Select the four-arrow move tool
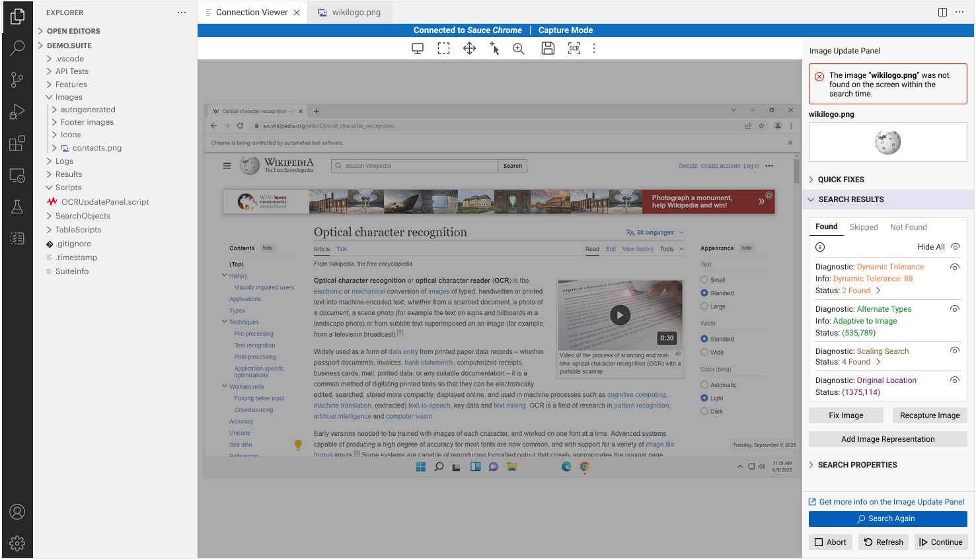 click(469, 48)
